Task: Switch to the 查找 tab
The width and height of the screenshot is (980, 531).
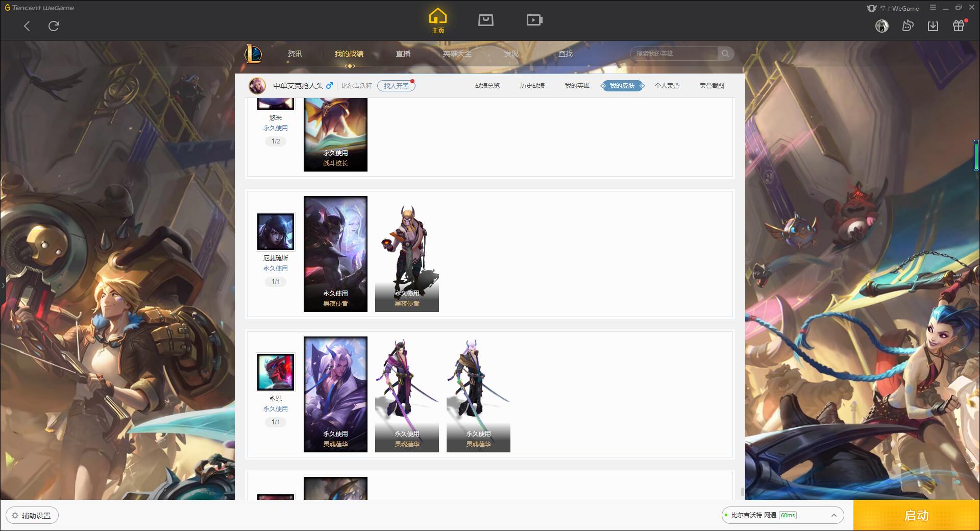Action: click(566, 54)
